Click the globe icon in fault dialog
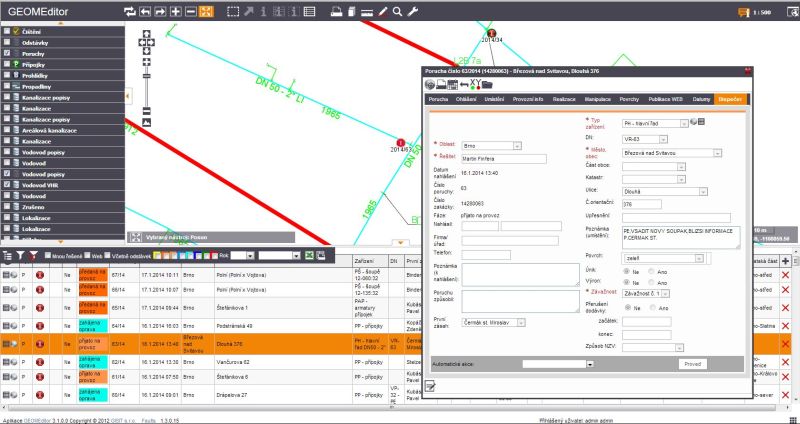The width and height of the screenshot is (800, 424). (x=430, y=85)
